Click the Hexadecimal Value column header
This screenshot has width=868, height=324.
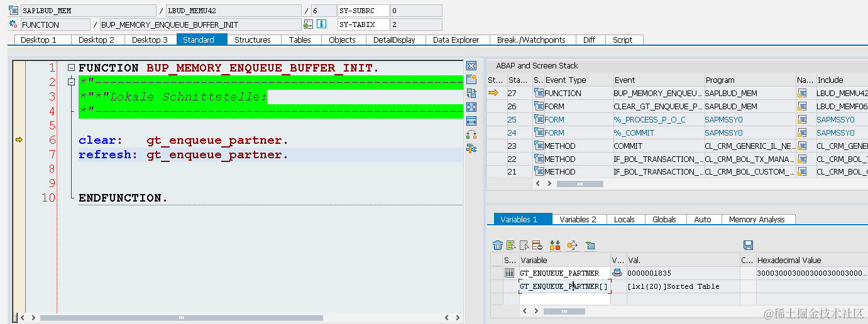tap(811, 260)
